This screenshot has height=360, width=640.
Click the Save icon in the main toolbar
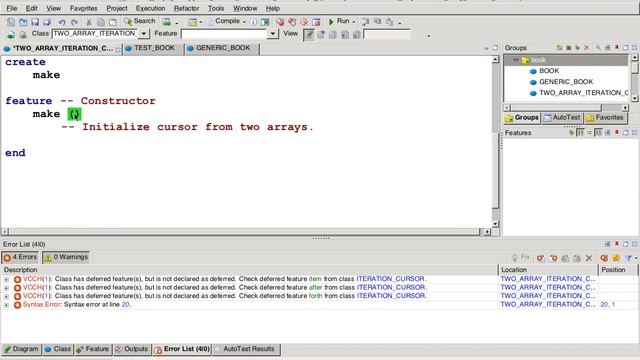click(35, 22)
